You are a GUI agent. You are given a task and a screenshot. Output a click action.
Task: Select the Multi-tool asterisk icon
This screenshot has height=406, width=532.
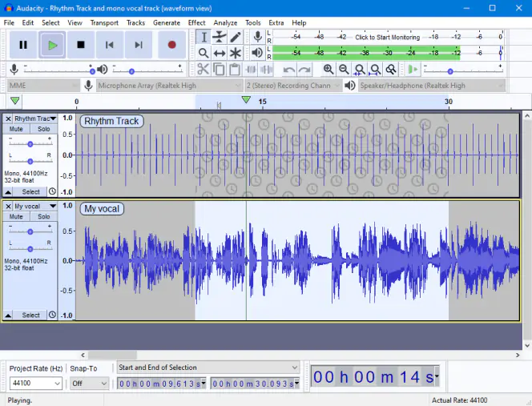[x=236, y=53]
